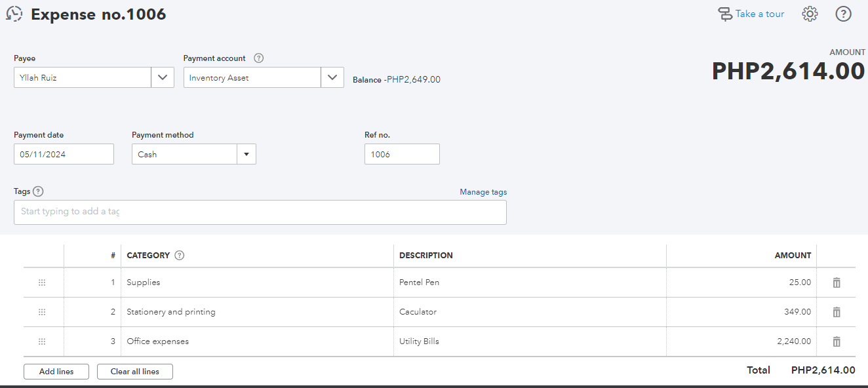
Task: Expand the Payee dropdown
Action: coord(163,77)
